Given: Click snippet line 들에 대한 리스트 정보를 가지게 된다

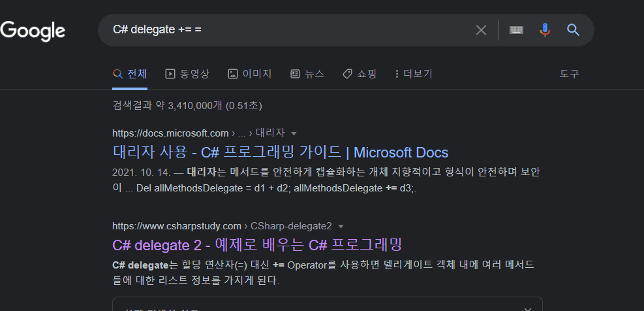Looking at the screenshot, I should click(x=196, y=281).
